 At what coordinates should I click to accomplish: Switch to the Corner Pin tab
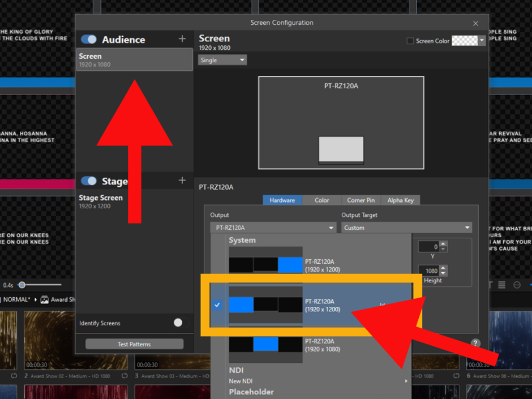coord(361,200)
